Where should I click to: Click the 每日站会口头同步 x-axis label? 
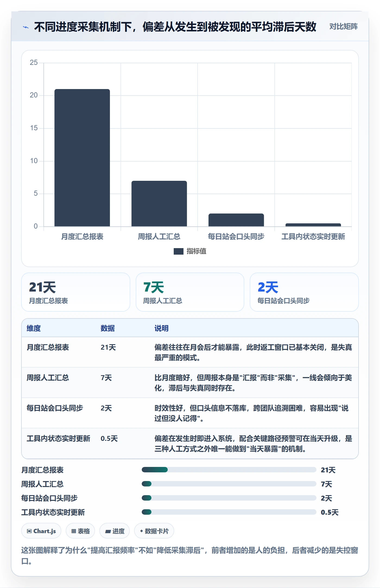(236, 236)
